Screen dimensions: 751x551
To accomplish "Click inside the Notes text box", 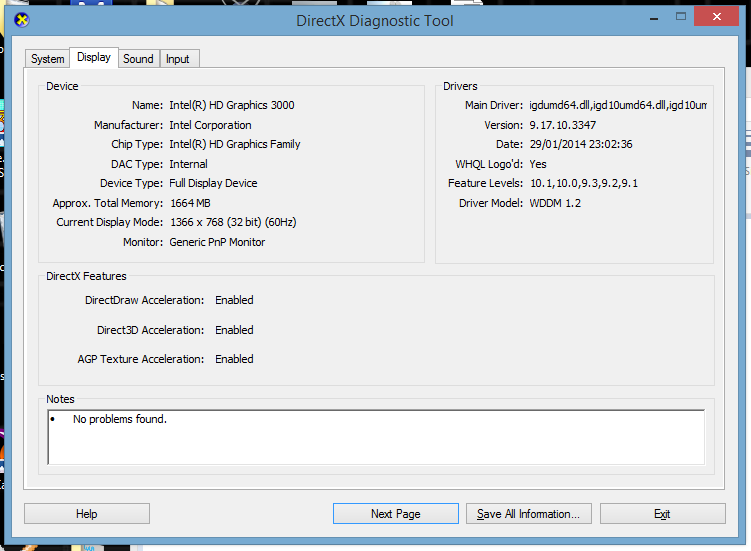I will point(376,437).
